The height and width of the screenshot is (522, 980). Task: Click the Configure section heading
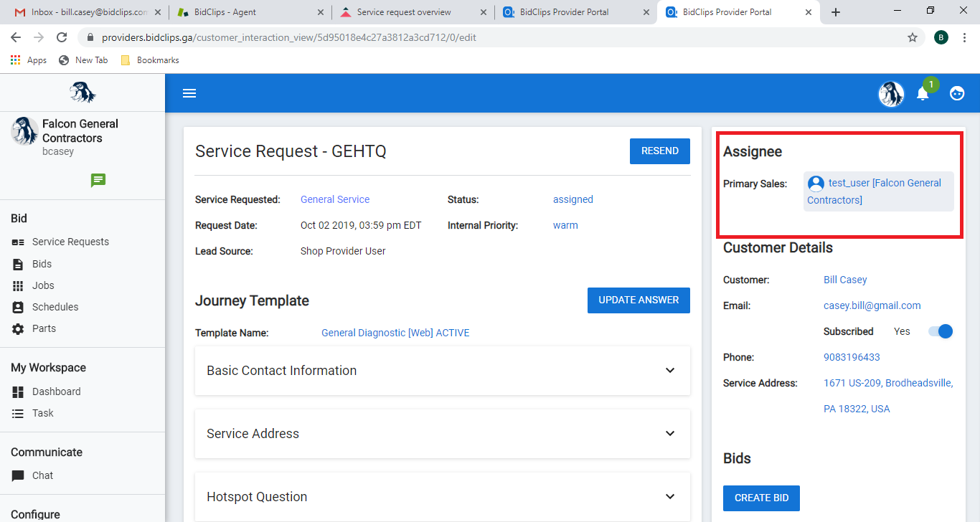tap(35, 514)
